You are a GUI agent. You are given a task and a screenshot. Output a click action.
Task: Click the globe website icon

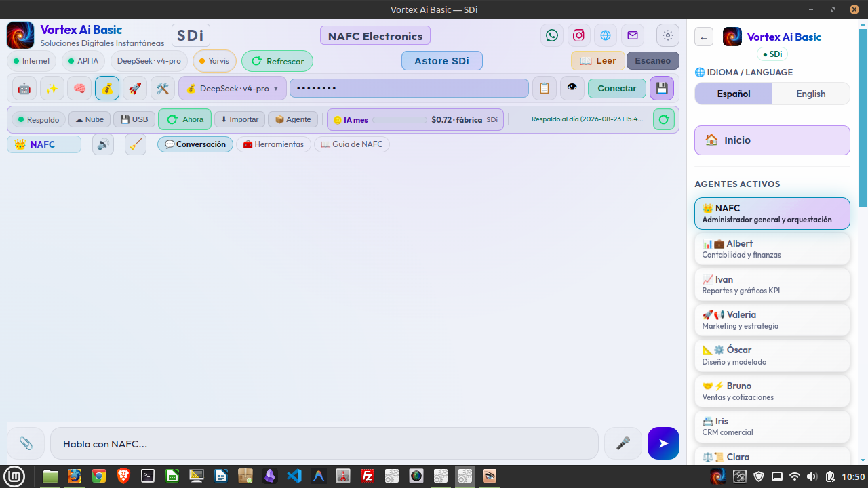[606, 35]
